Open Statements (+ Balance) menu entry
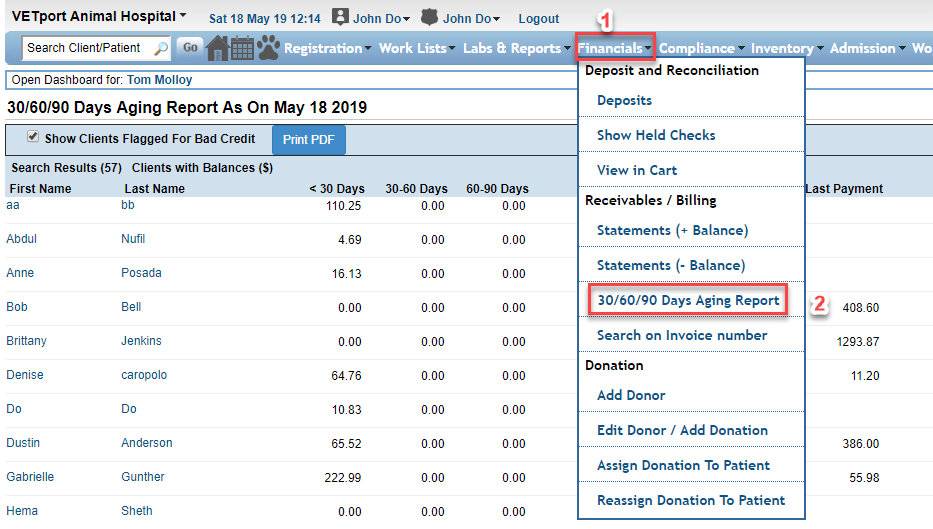The image size is (933, 529). click(x=672, y=230)
